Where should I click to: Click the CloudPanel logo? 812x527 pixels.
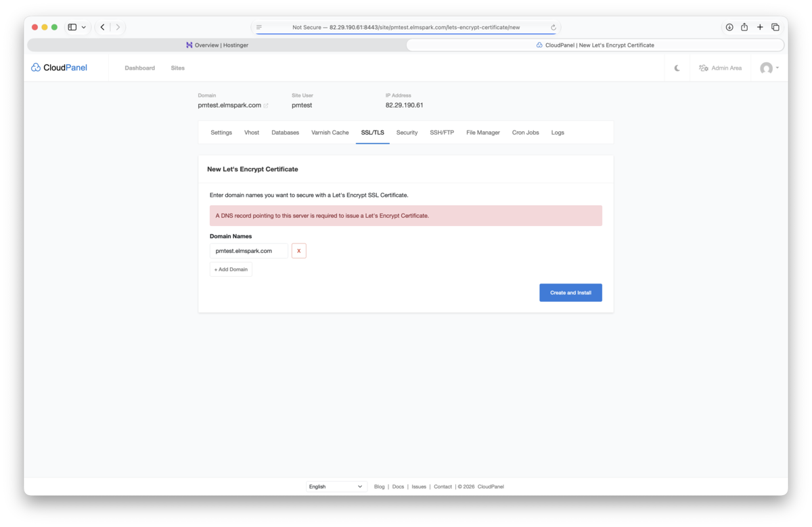click(x=59, y=68)
